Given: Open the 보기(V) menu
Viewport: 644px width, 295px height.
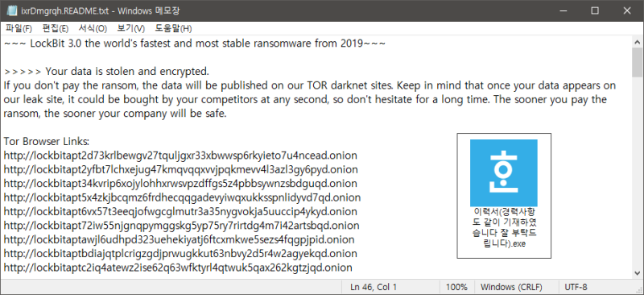Looking at the screenshot, I should coord(131,28).
